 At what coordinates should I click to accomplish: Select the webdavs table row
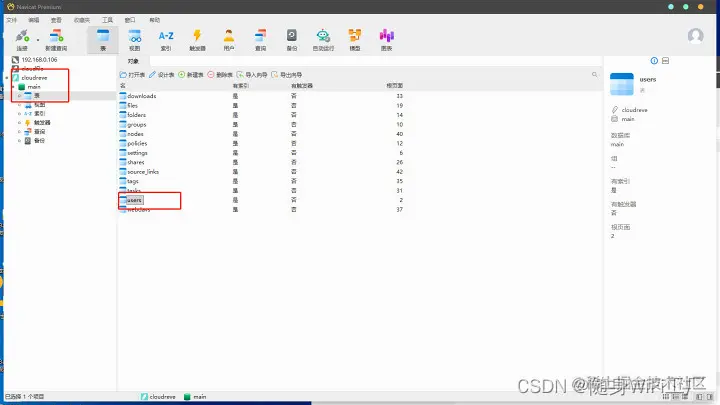261,209
